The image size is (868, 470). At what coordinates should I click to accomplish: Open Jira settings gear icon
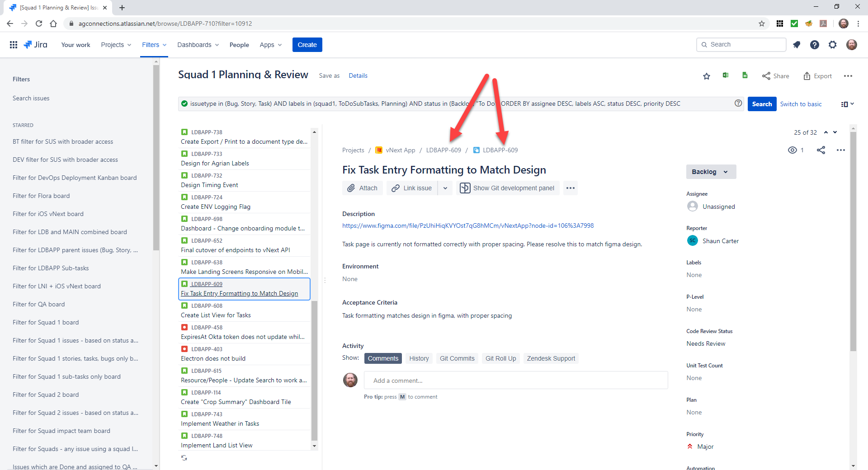833,45
